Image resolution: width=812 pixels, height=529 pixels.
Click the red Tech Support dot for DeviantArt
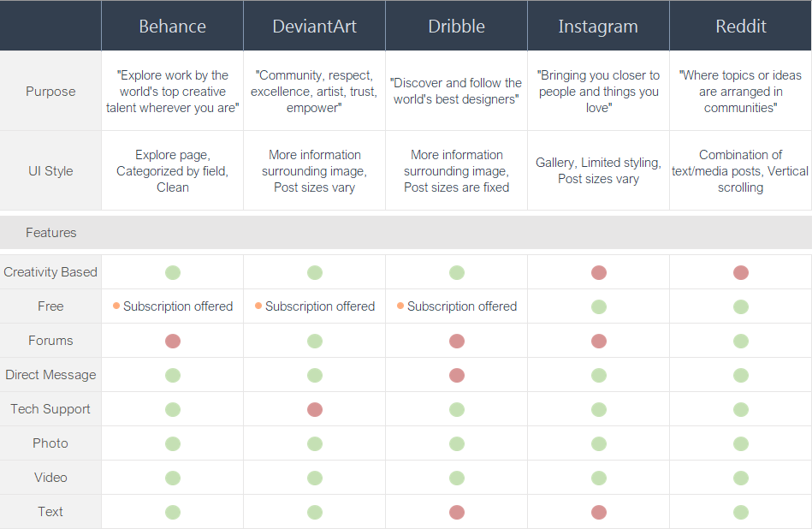pos(315,409)
